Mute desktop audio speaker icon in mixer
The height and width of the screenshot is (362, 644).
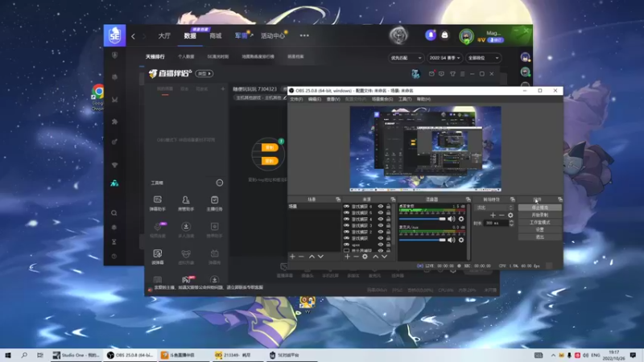451,219
